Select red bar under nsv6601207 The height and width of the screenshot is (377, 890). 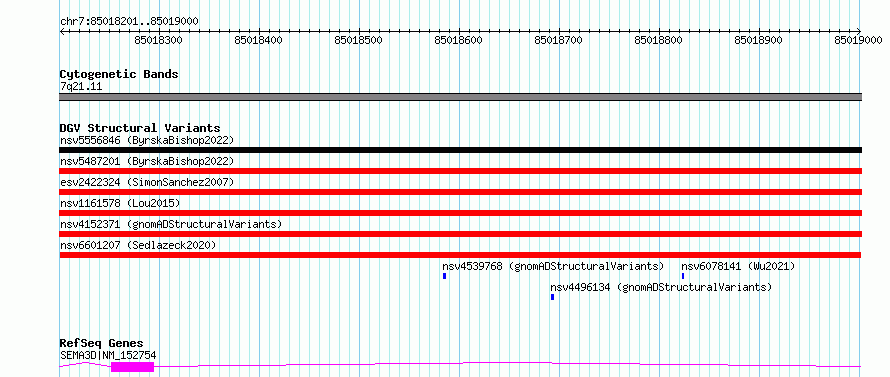(460, 255)
